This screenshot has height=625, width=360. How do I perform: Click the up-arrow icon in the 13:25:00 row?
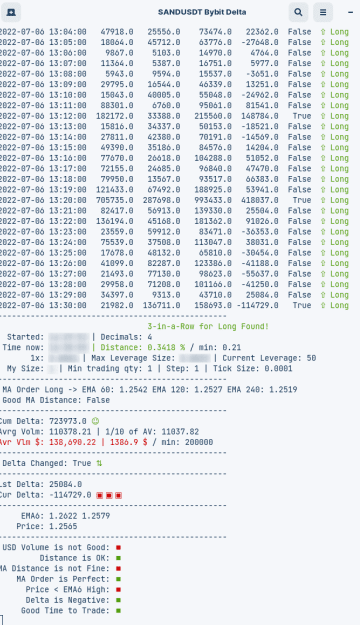coord(323,253)
